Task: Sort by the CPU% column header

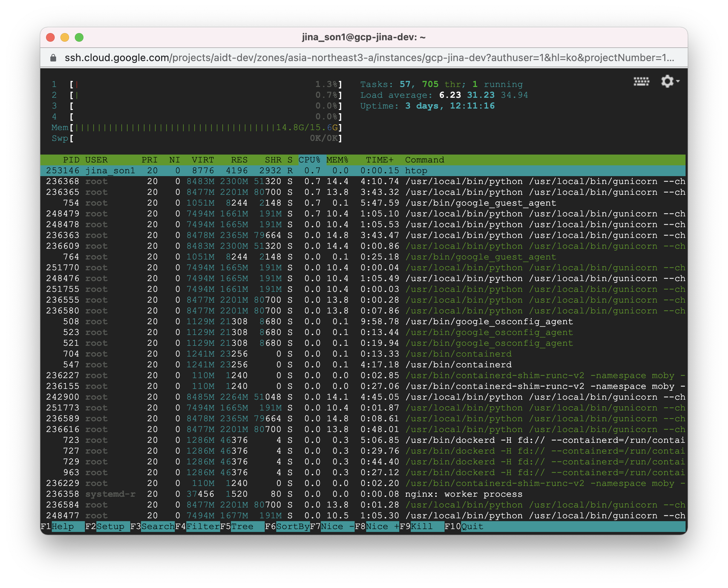Action: point(309,160)
